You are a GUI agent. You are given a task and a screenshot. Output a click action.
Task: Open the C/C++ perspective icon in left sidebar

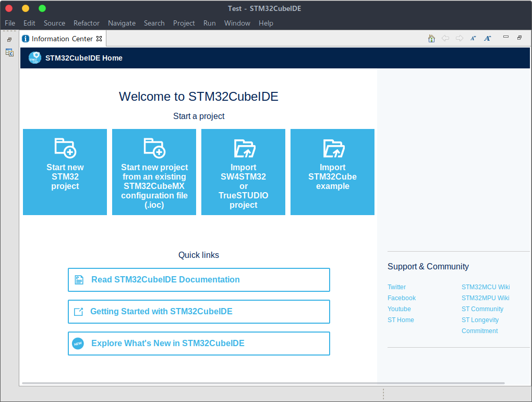pos(9,53)
